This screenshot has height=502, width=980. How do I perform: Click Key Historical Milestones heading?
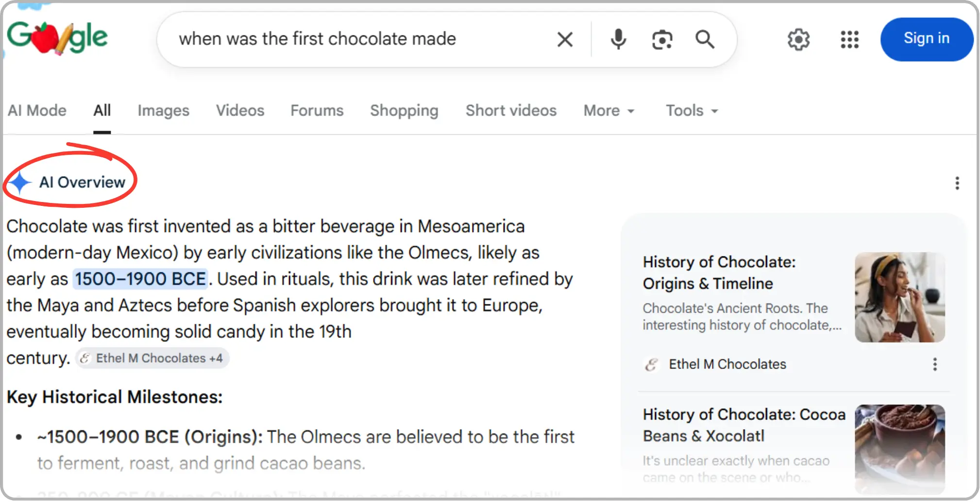click(x=115, y=397)
